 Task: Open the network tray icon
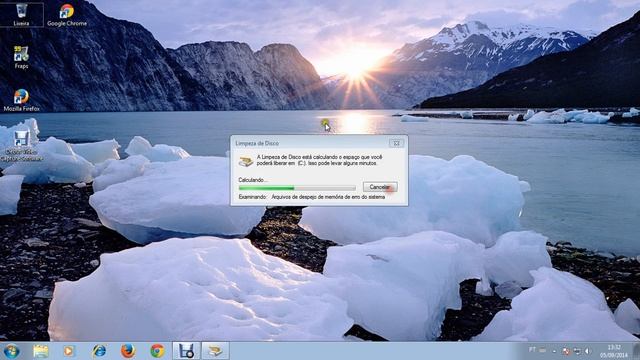577,351
